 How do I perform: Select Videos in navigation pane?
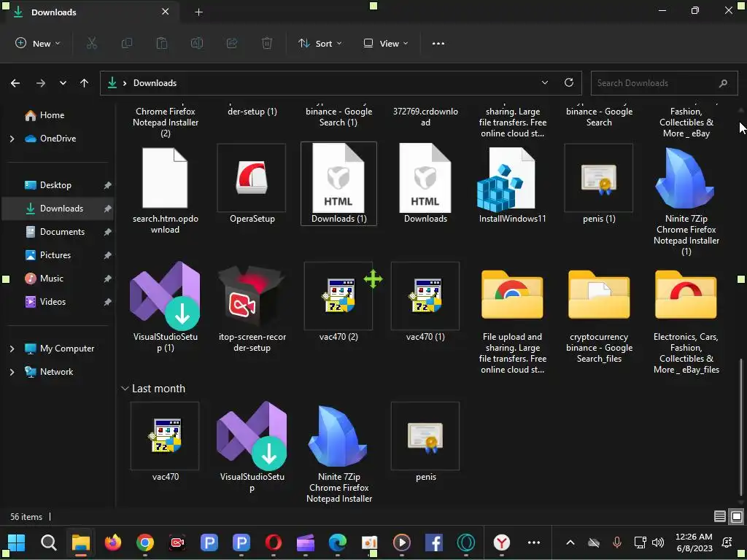[53, 302]
